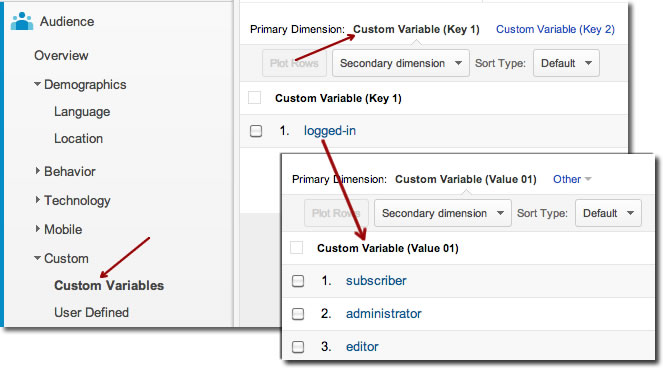Go to Overview in Audience menu
Viewport: 663px width, 368px height.
[61, 55]
